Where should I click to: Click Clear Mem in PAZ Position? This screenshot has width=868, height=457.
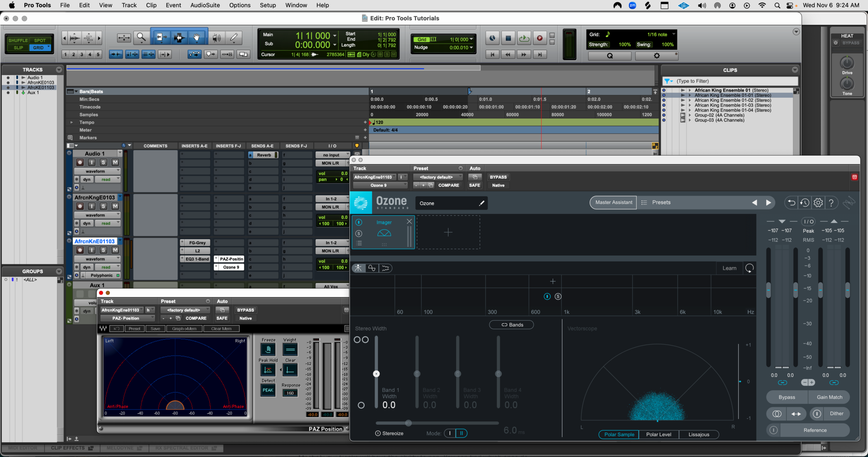pos(221,328)
